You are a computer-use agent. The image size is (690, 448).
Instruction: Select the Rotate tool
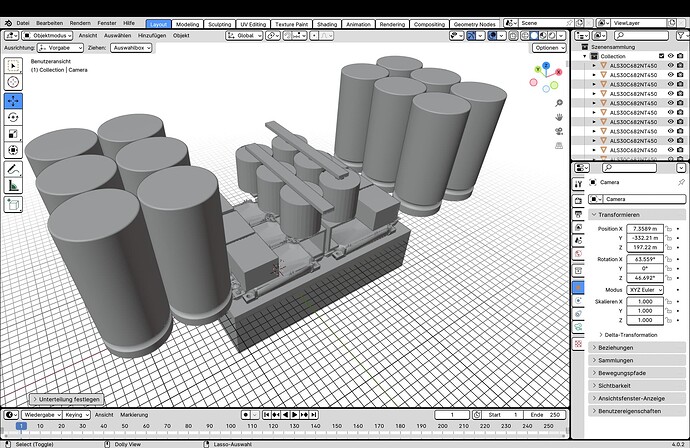(13, 117)
